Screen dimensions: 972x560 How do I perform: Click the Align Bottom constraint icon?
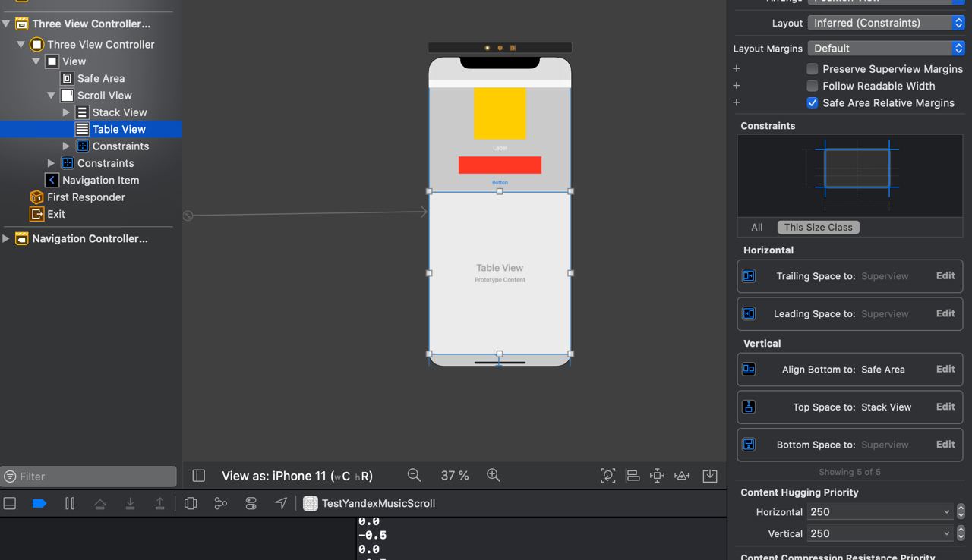pos(749,370)
